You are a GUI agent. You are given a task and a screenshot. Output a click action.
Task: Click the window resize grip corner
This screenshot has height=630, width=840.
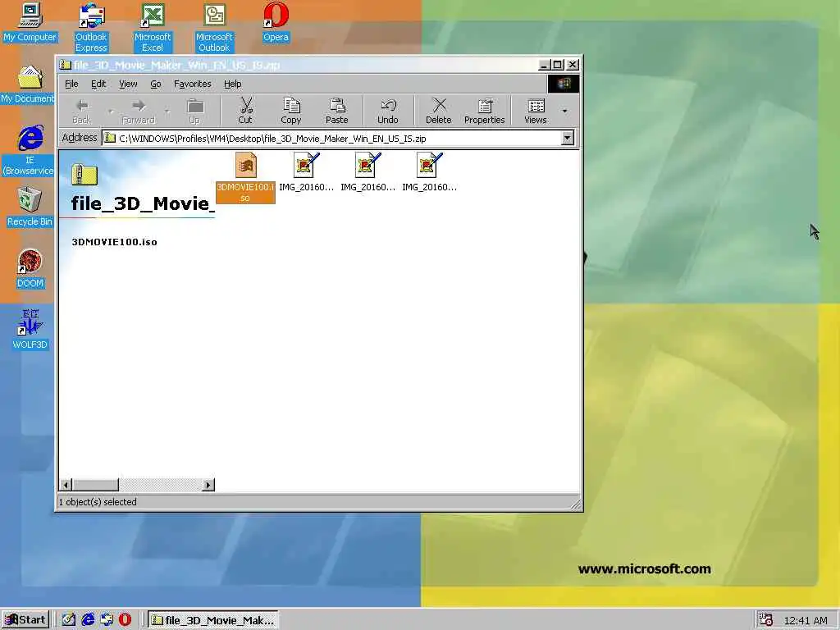pos(575,504)
